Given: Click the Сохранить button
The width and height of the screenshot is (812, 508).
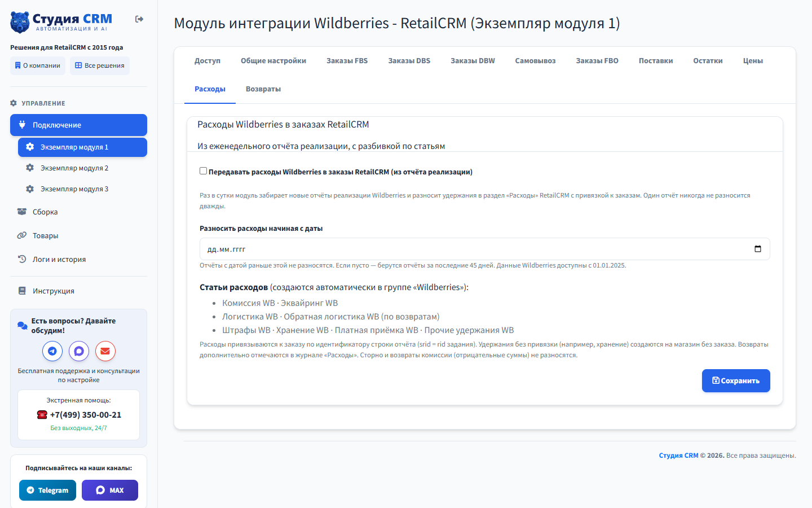Looking at the screenshot, I should click(x=736, y=380).
